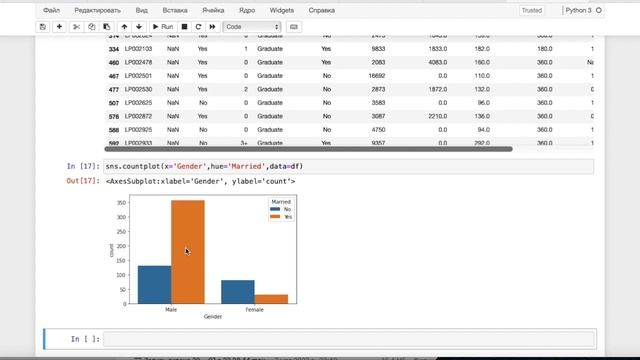The image size is (640, 360).
Task: Click the tall orange Male married bar
Action: coord(188,252)
